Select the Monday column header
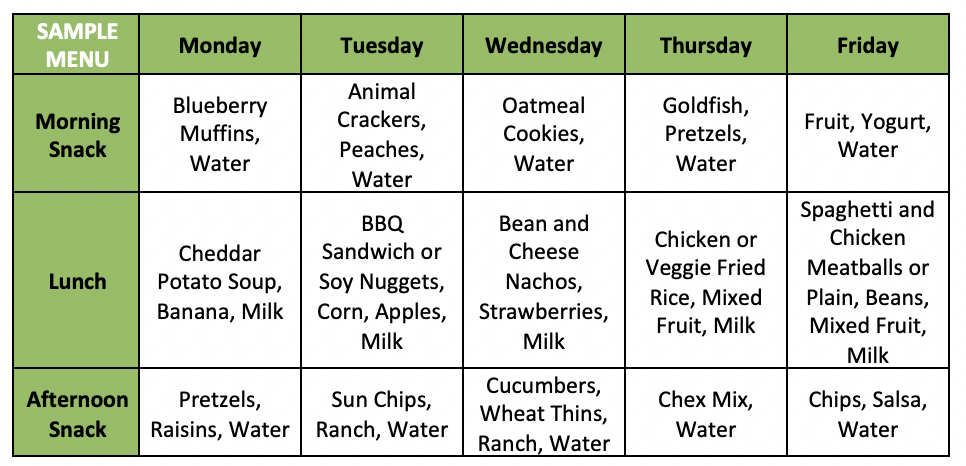 (220, 45)
